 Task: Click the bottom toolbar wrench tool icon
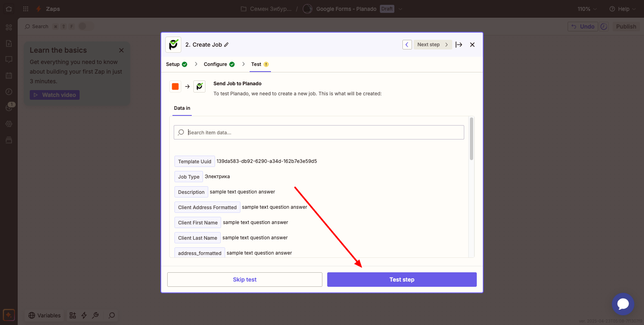coord(95,315)
